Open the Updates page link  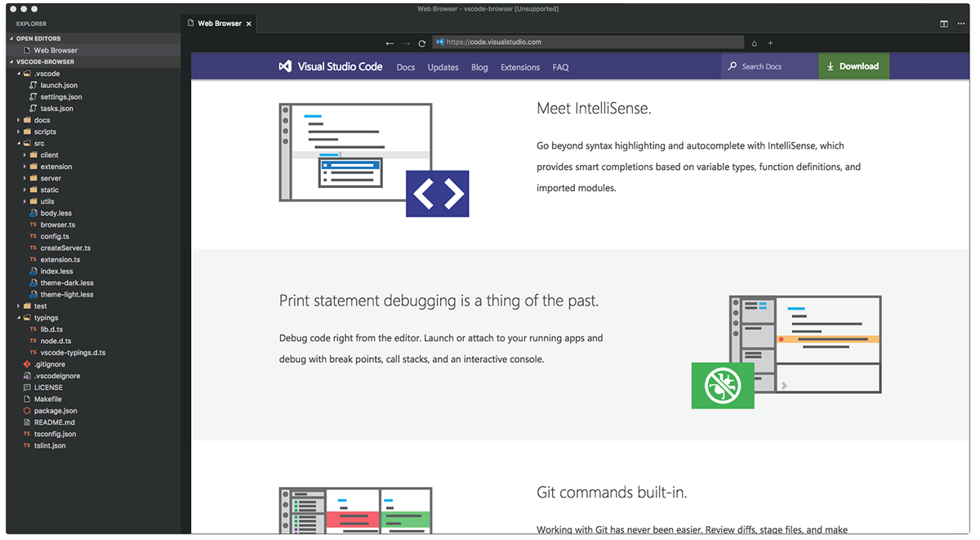[443, 67]
